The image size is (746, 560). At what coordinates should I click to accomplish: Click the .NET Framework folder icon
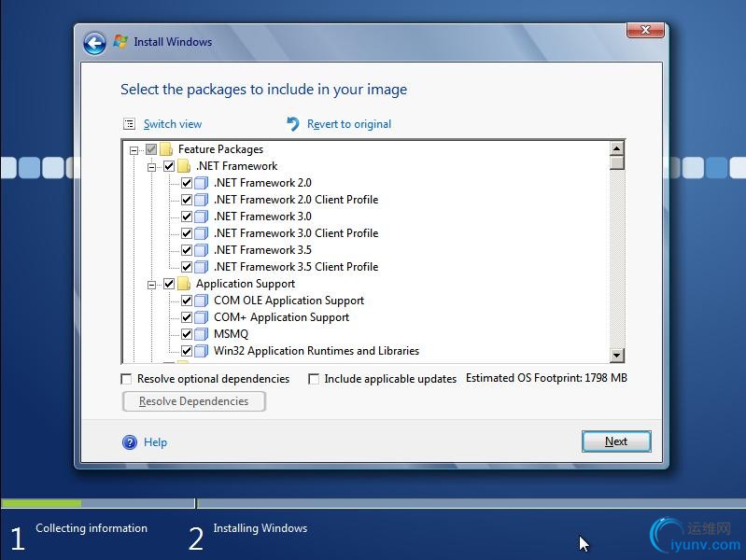pos(184,166)
